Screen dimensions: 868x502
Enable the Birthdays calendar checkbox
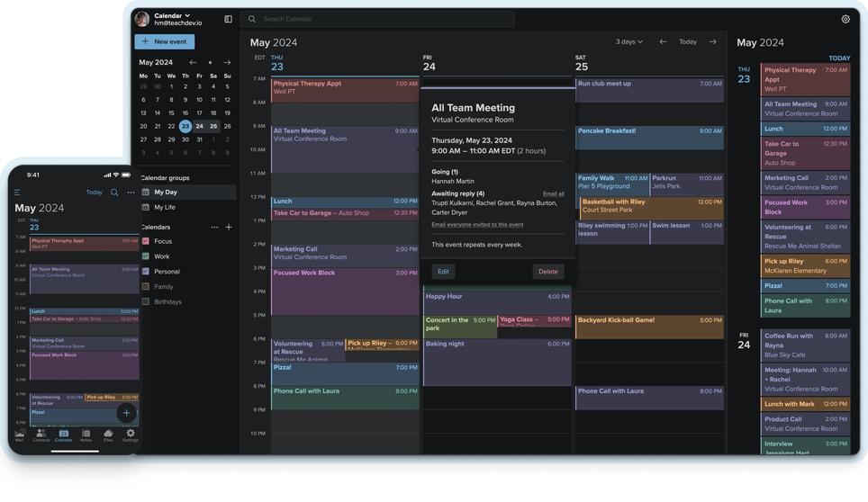click(146, 301)
